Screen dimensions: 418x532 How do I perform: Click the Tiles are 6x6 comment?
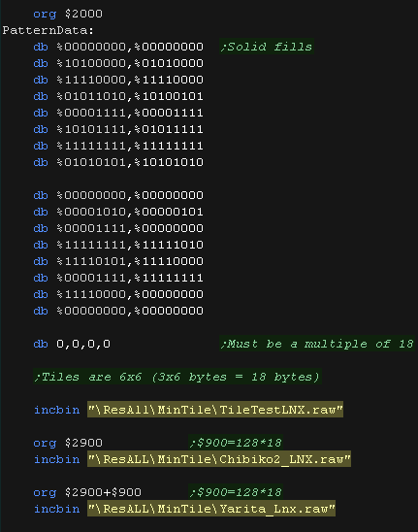[177, 377]
